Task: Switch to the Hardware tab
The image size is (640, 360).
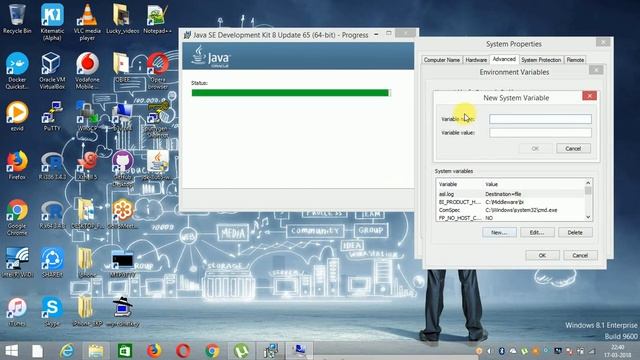Action: 476,60
